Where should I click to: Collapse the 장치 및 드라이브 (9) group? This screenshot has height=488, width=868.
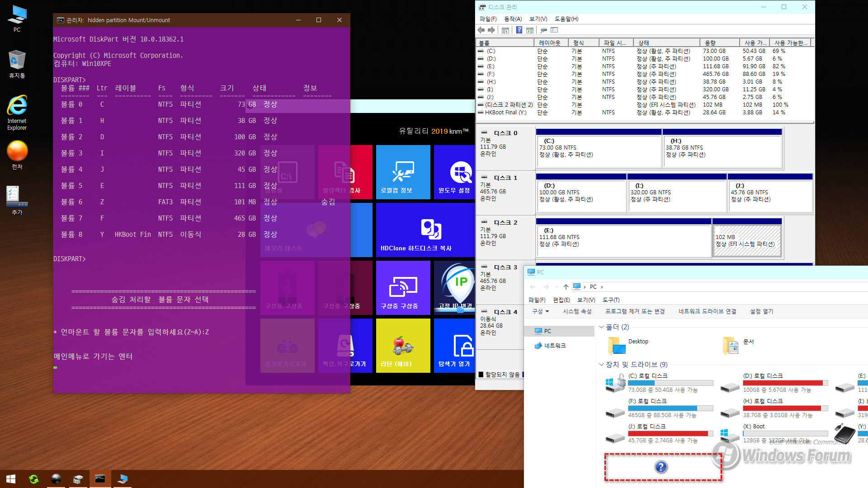[x=601, y=364]
